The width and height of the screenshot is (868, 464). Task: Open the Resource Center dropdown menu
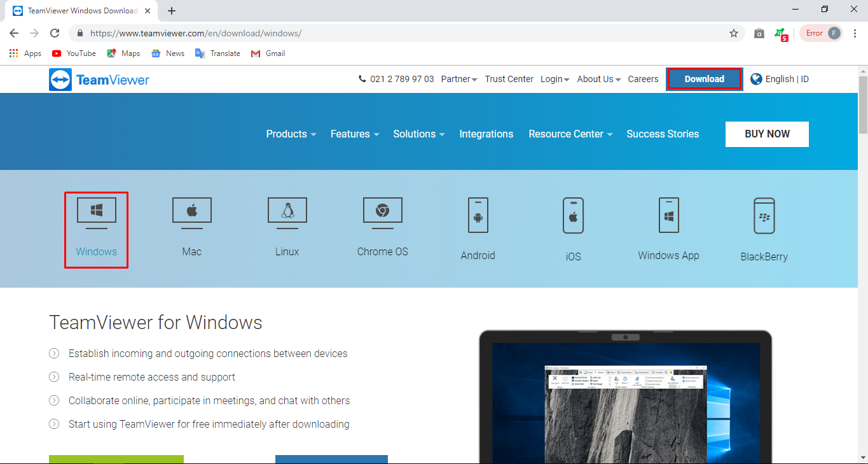(571, 134)
